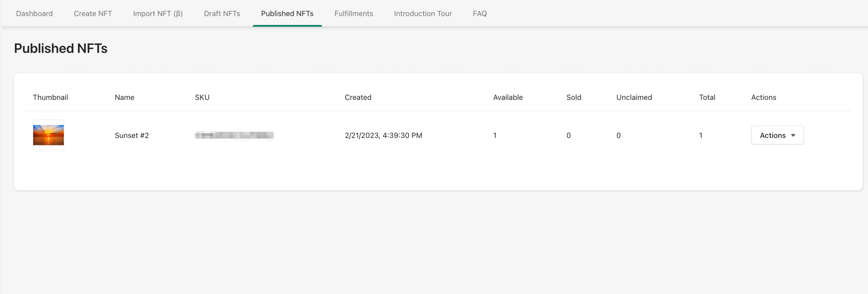Viewport: 868px width, 294px height.
Task: Select the Published NFTs tab
Action: [x=287, y=14]
